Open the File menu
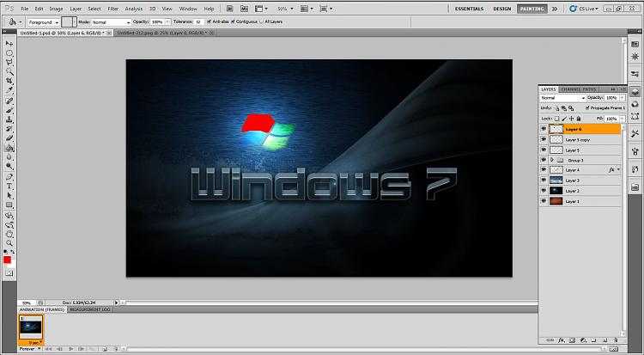Screen dimensions: 644x355 [x=25, y=9]
